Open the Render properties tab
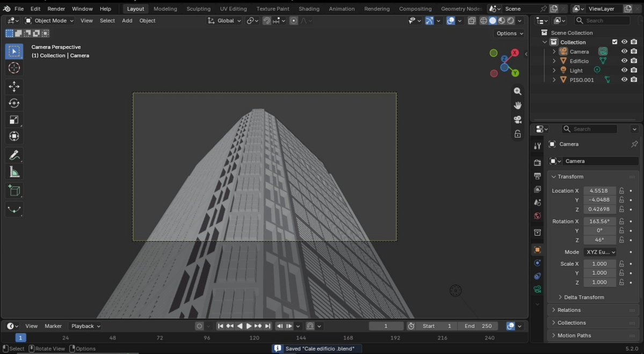Image resolution: width=644 pixels, height=354 pixels. pyautogui.click(x=537, y=163)
